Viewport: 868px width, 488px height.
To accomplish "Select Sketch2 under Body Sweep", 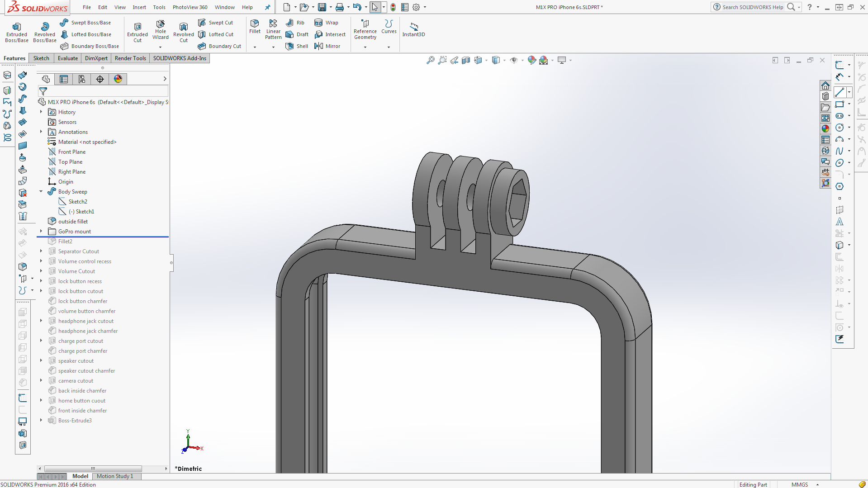I will [x=73, y=202].
